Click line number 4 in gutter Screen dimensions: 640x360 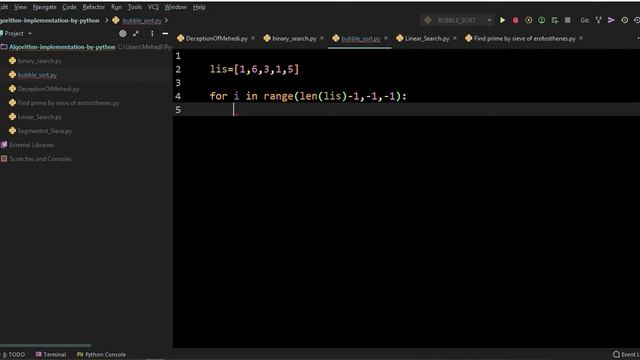178,96
